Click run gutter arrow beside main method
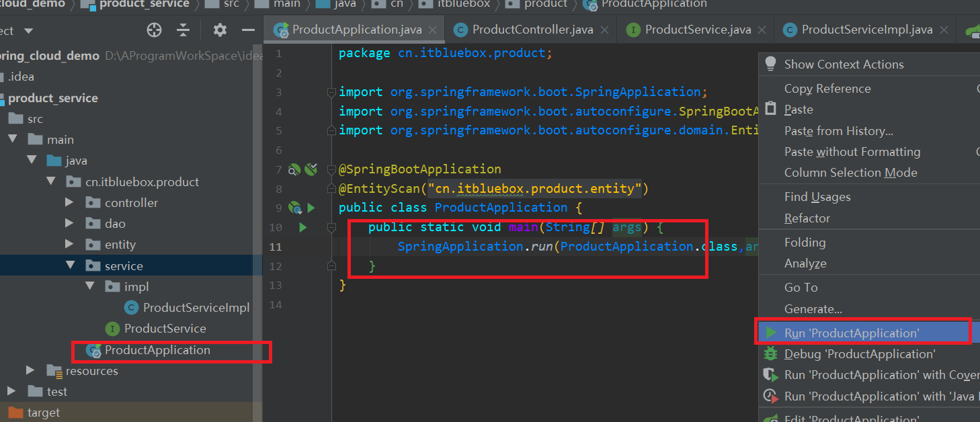The height and width of the screenshot is (422, 980). coord(302,228)
